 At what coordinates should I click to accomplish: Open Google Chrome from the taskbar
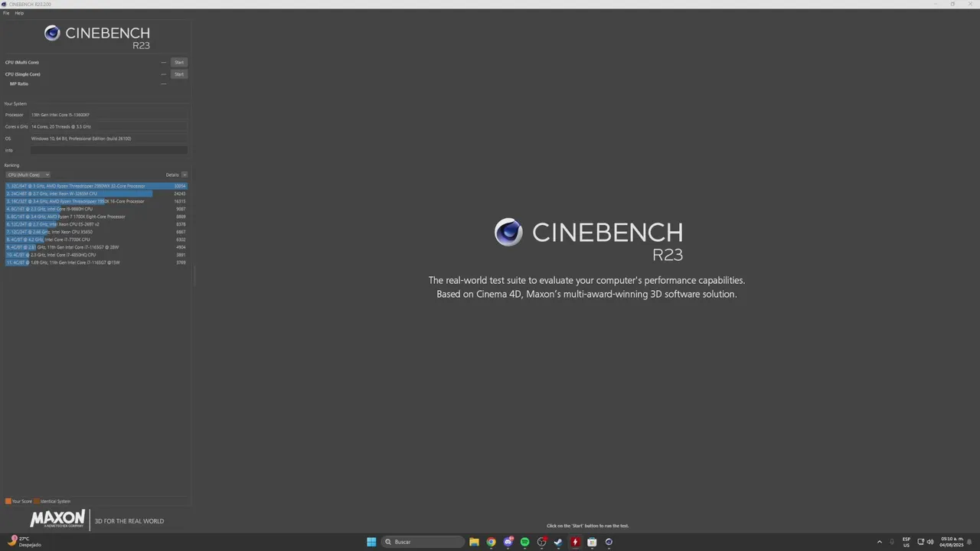(491, 542)
